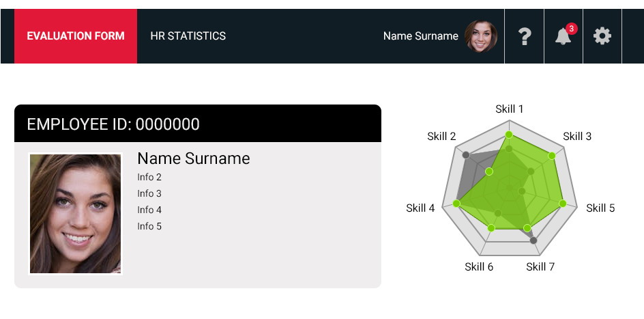Click the help question mark icon
This screenshot has height=319, width=644.
pyautogui.click(x=524, y=36)
